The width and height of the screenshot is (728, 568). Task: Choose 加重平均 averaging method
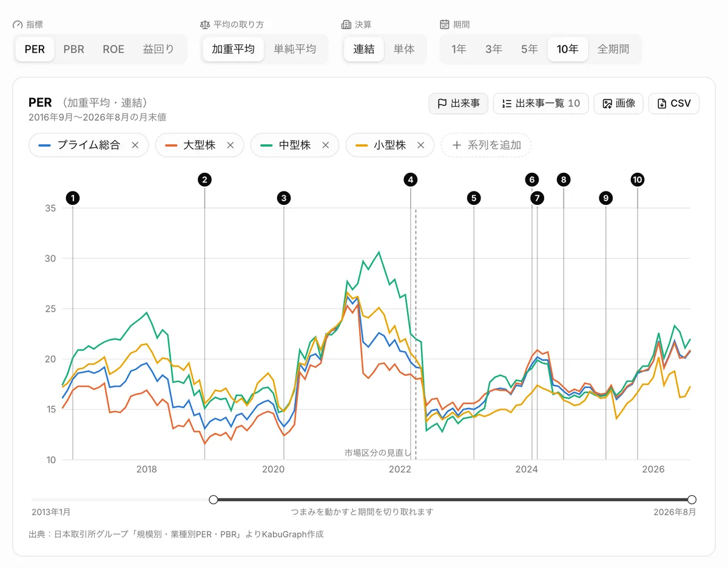tap(233, 49)
